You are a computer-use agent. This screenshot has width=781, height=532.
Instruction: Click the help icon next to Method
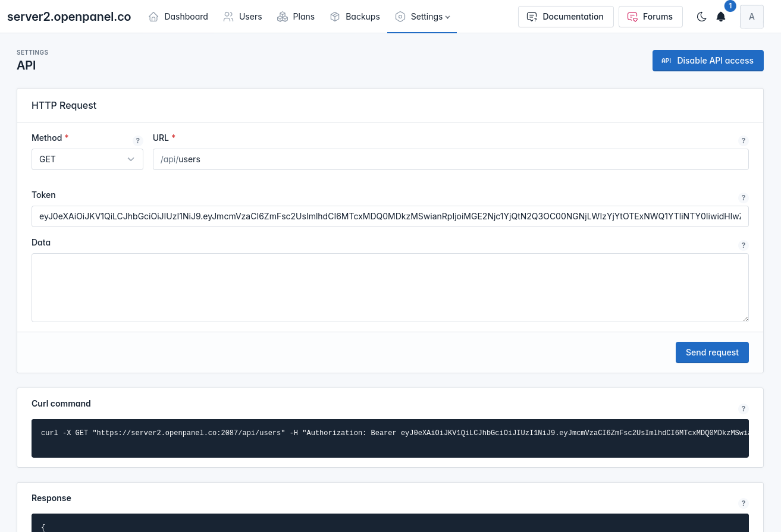138,141
